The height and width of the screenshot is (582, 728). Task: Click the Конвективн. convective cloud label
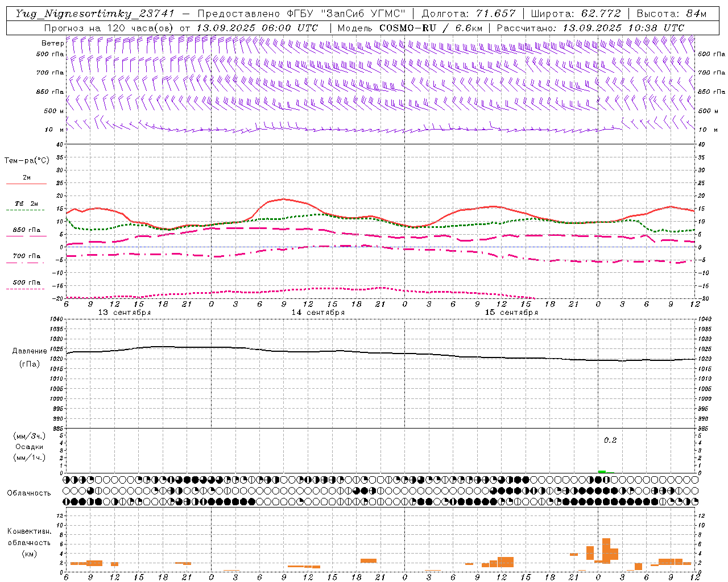coord(29,531)
